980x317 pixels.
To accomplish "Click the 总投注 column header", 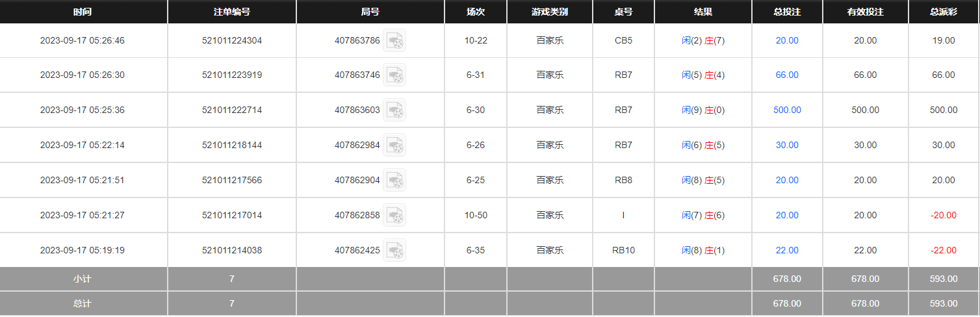I will (x=787, y=12).
